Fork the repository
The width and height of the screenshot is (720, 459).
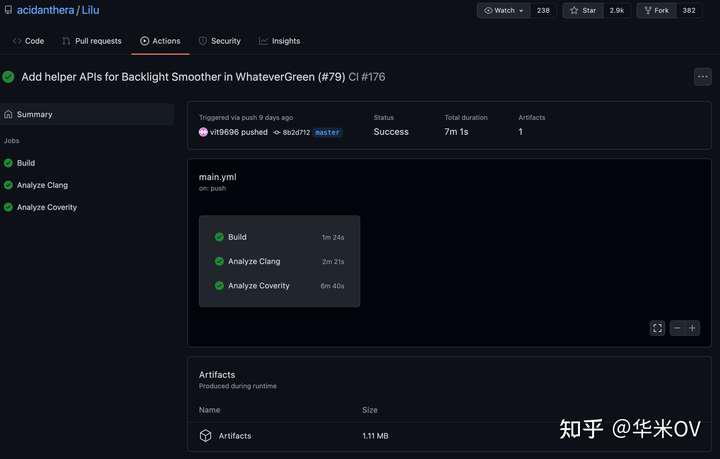656,11
